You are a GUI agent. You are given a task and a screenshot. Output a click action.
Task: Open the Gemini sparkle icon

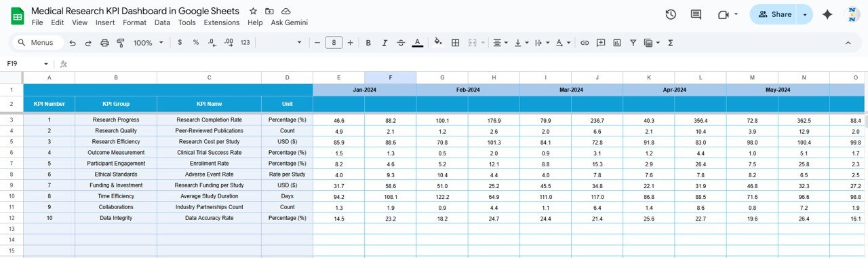(x=827, y=14)
